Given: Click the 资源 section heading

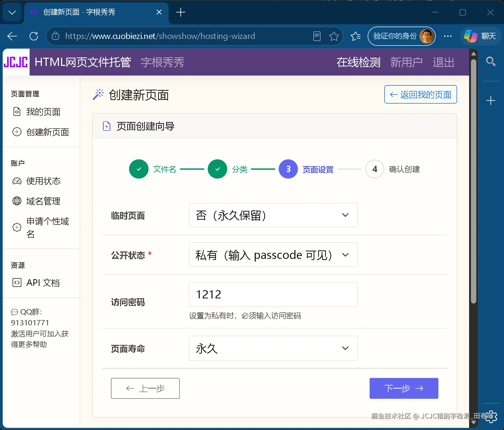Looking at the screenshot, I should click(18, 265).
